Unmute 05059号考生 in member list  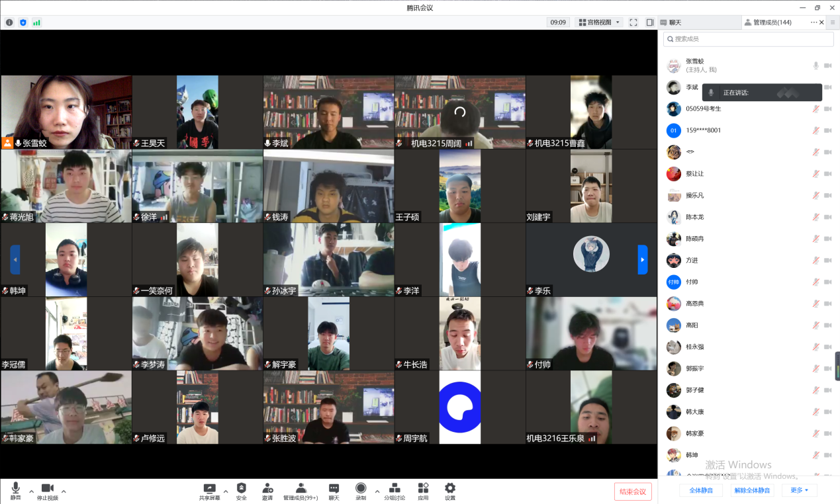coord(816,109)
